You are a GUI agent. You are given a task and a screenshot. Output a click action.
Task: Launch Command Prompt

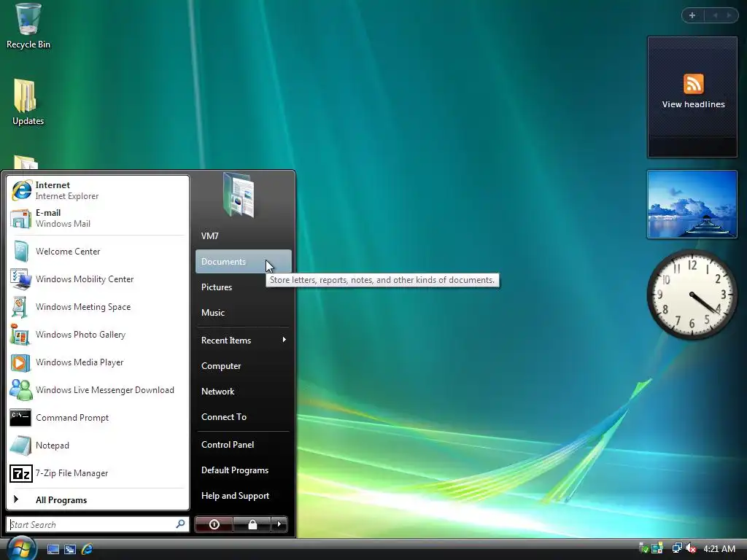click(x=97, y=418)
